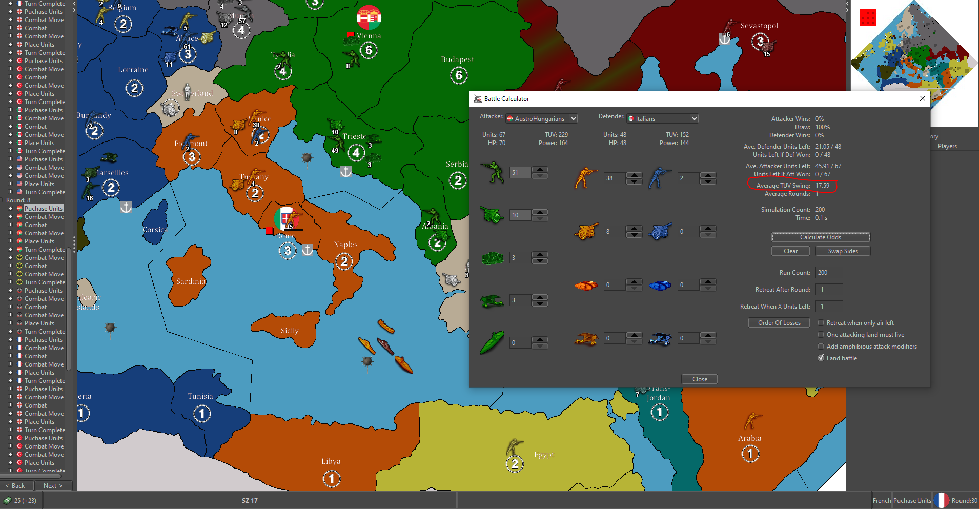Click the green attacker battleship icon
This screenshot has height=509, width=980.
tap(492, 342)
